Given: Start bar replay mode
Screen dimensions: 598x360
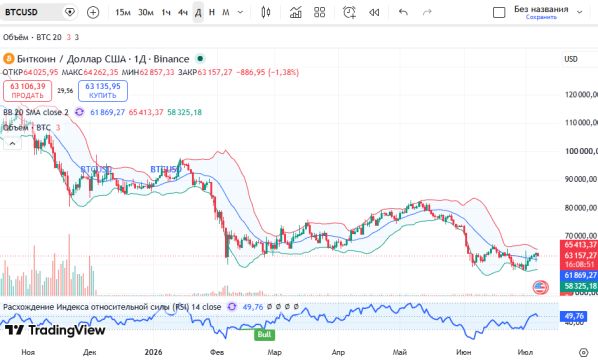Looking at the screenshot, I should point(374,13).
